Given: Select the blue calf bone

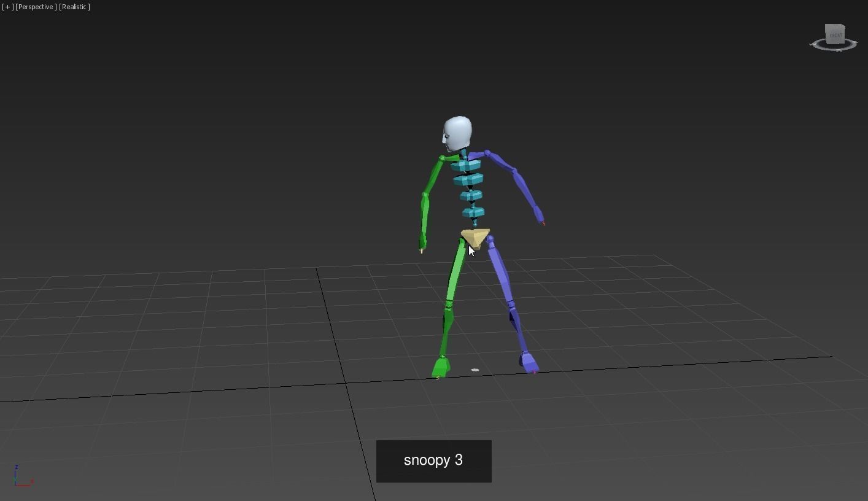Looking at the screenshot, I should [517, 328].
